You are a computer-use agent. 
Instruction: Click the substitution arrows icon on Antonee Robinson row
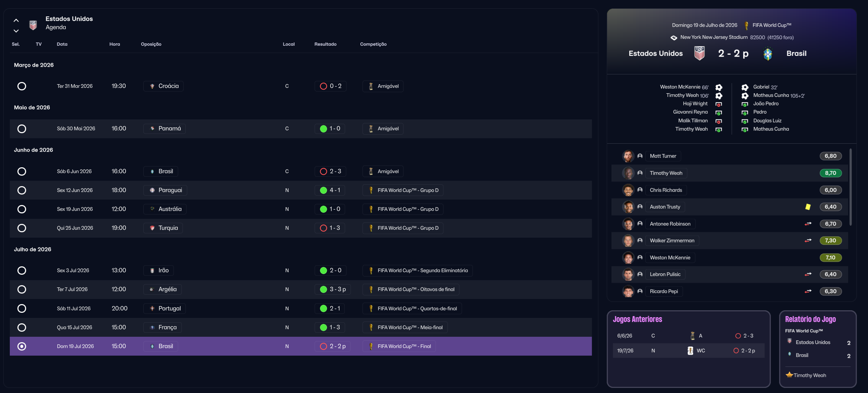pos(808,224)
